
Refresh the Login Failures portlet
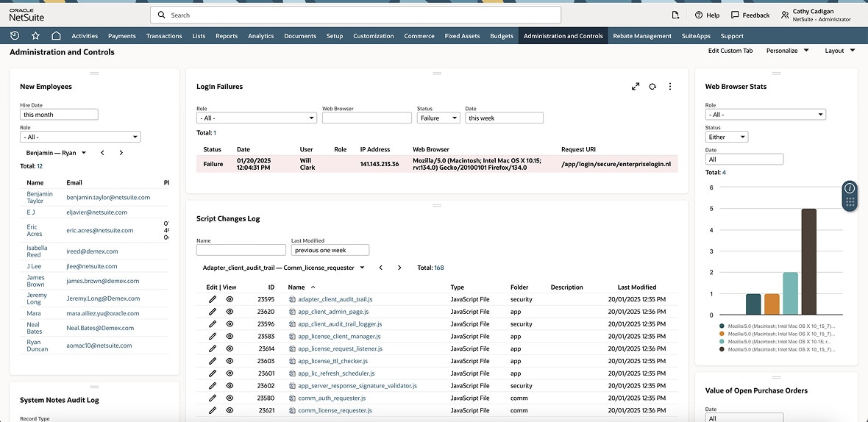652,87
